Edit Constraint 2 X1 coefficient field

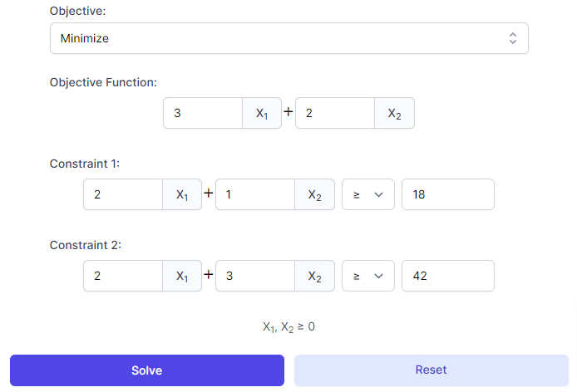tap(123, 276)
